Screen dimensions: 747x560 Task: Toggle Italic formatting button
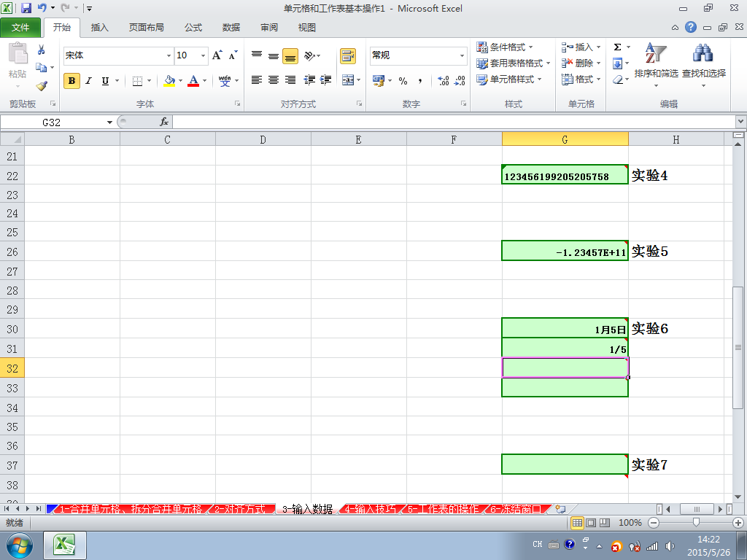[88, 81]
